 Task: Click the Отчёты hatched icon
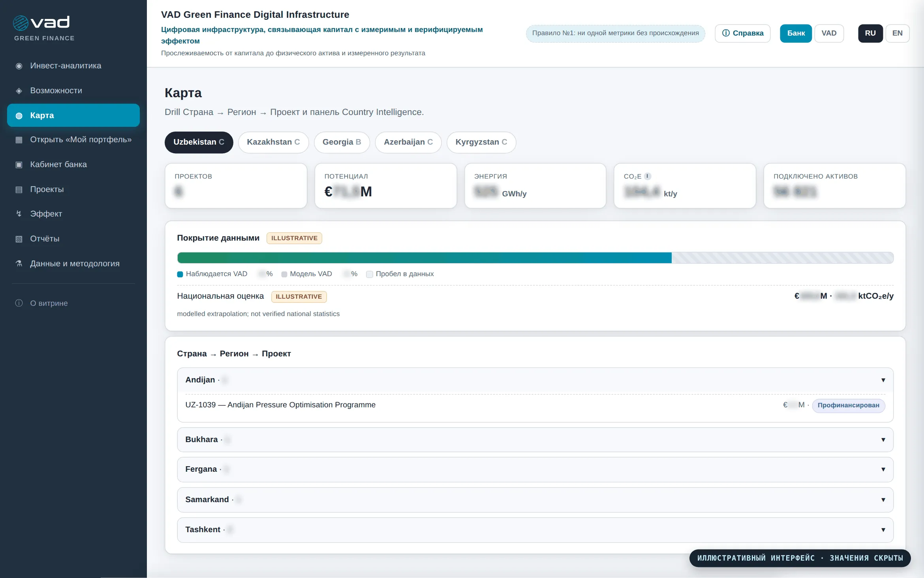tap(19, 239)
